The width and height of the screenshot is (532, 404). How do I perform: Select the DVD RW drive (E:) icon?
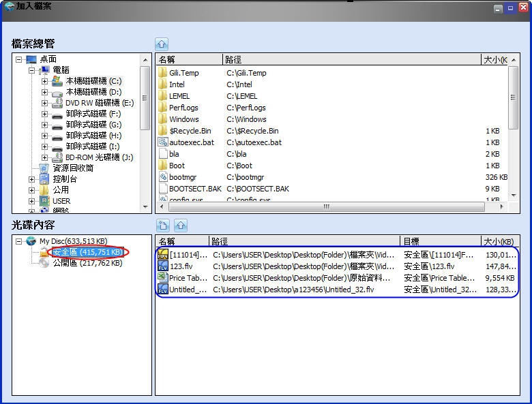coord(58,103)
